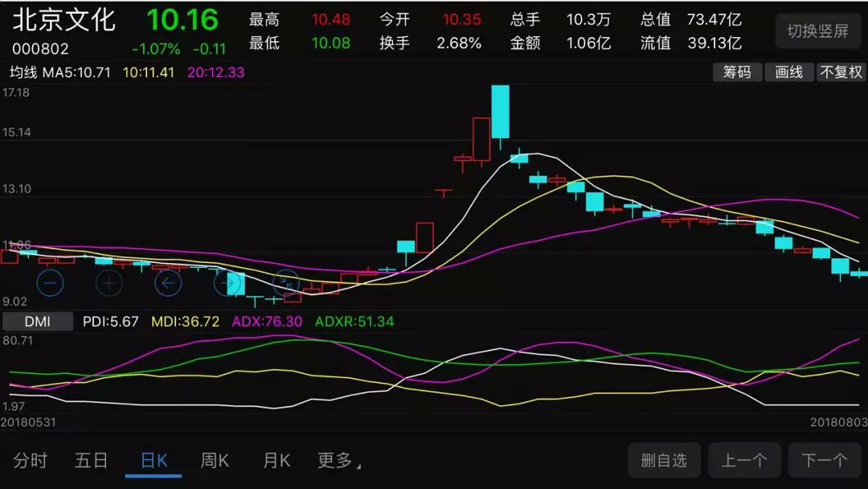
Task: Tap the stock code 000802
Action: pyautogui.click(x=40, y=49)
